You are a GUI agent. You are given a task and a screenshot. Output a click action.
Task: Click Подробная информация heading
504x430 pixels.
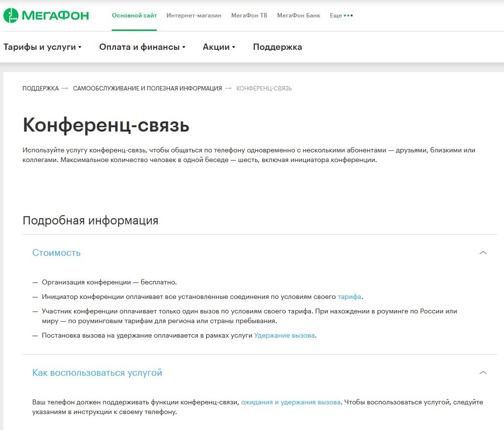pyautogui.click(x=90, y=221)
